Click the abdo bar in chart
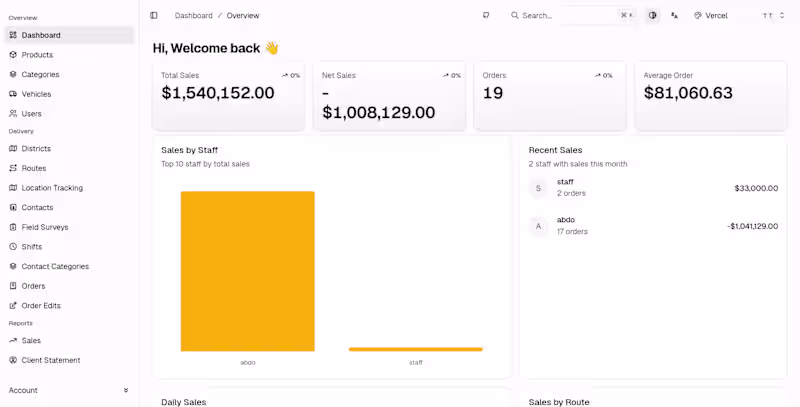Image resolution: width=800 pixels, height=407 pixels. 247,271
